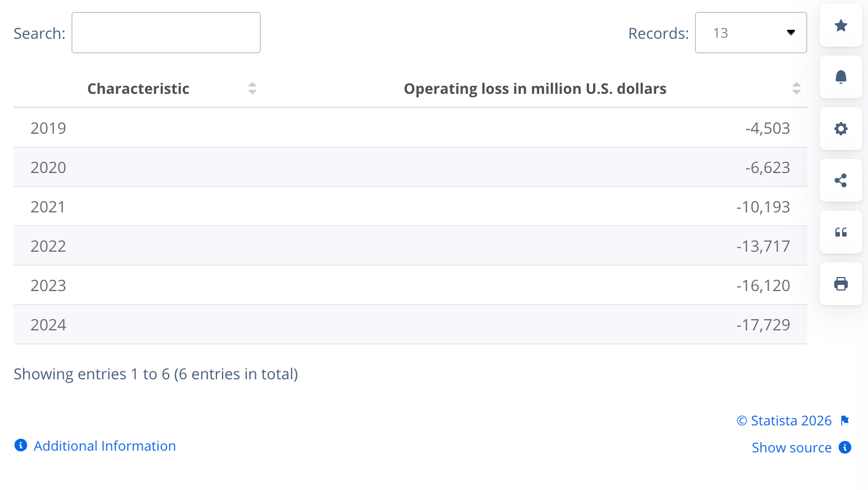Click the print icon
The image size is (868, 490).
pos(840,284)
